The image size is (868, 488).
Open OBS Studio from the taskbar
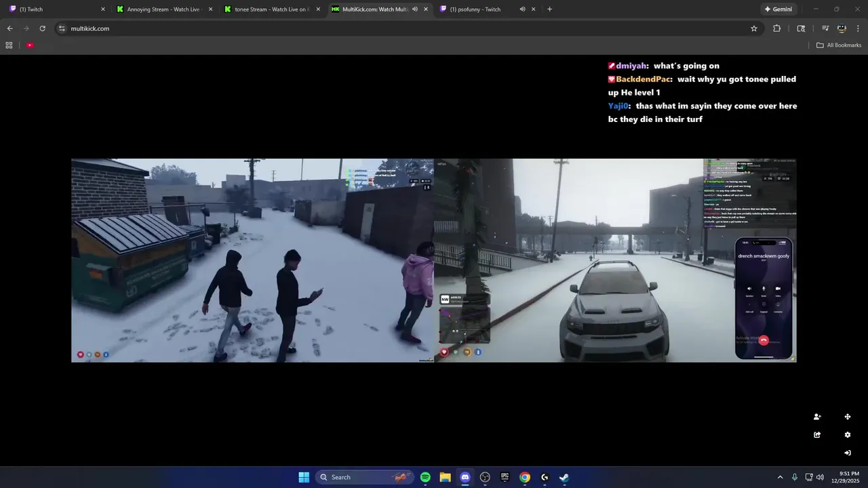(485, 477)
